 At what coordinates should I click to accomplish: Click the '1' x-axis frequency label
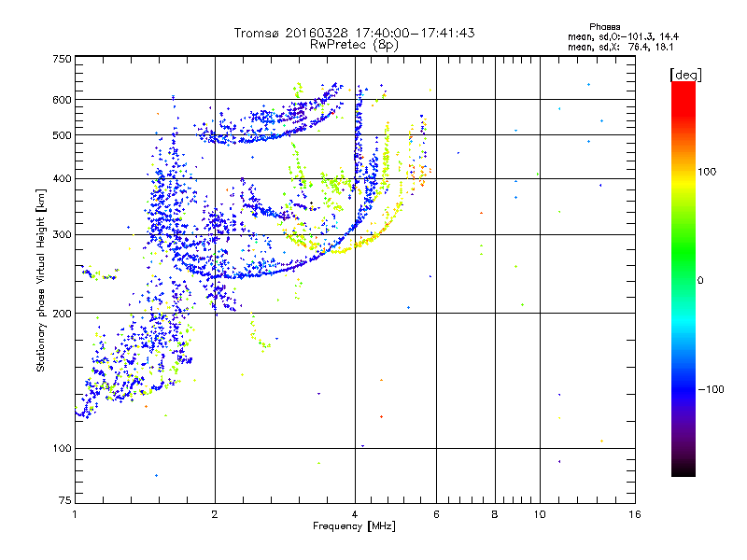[x=75, y=514]
